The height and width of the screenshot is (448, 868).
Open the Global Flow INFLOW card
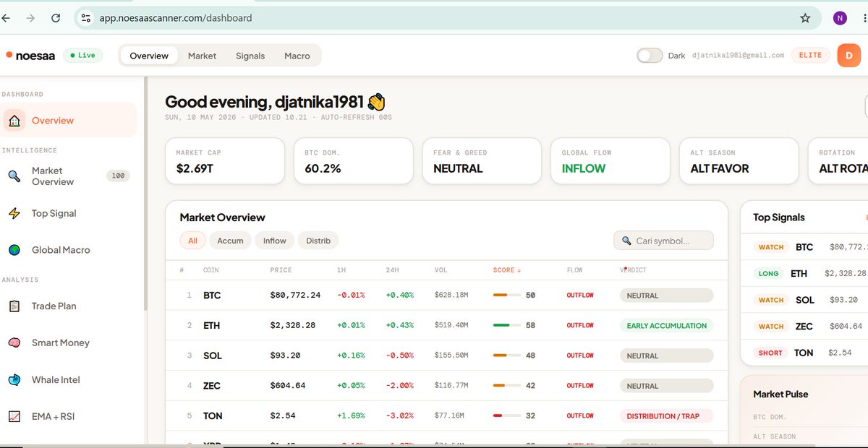[x=610, y=161]
